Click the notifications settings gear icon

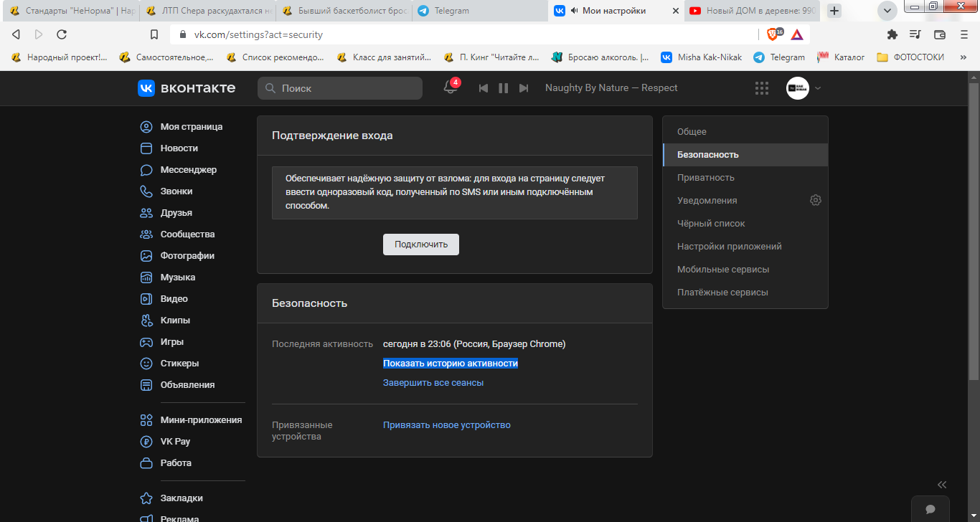[815, 201]
